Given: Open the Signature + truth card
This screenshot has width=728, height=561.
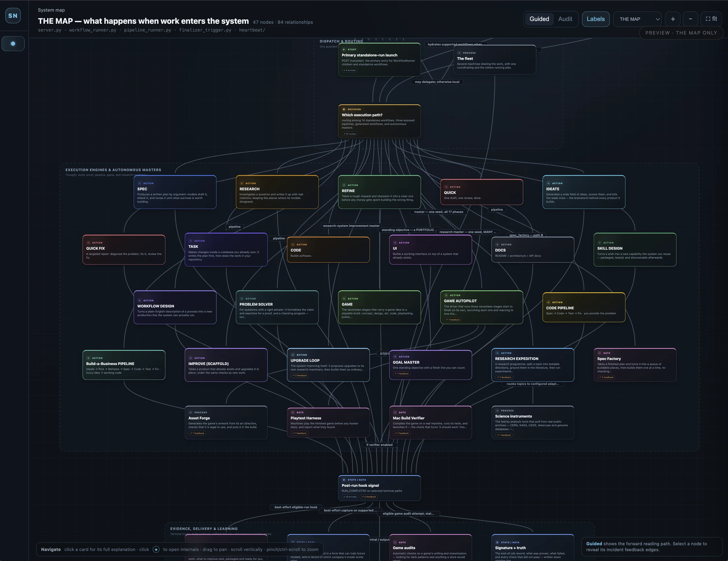Looking at the screenshot, I should coord(533,547).
